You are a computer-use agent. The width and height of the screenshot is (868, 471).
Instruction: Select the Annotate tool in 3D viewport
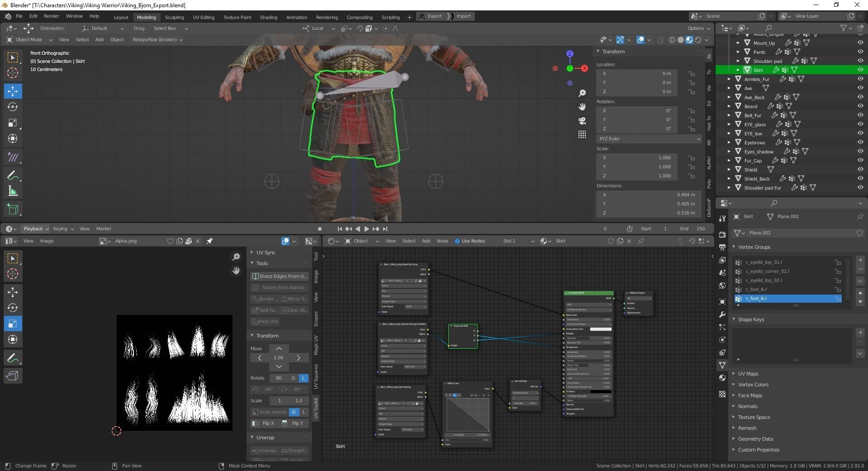[13, 176]
